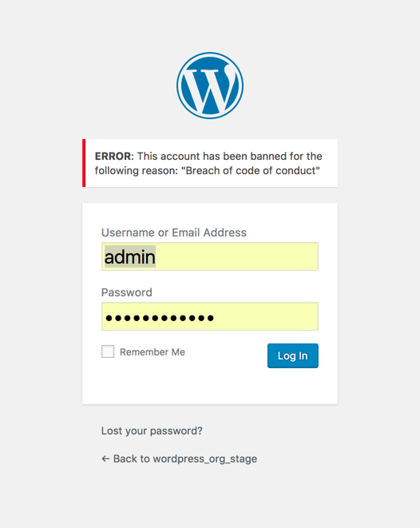Screen dimensions: 420x528
Task: Click the banned account error message box
Action: point(210,163)
